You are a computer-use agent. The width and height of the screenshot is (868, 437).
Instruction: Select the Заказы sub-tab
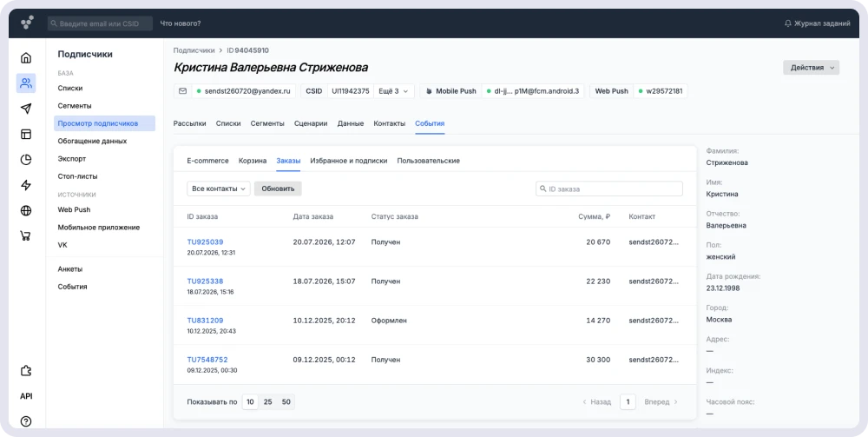pyautogui.click(x=288, y=161)
